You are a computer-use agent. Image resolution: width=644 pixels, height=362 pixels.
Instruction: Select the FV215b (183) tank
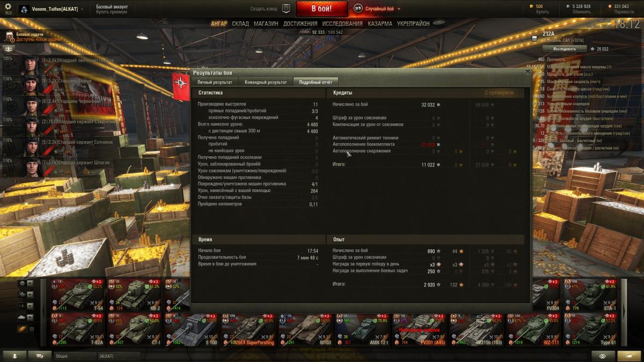[x=476, y=329]
